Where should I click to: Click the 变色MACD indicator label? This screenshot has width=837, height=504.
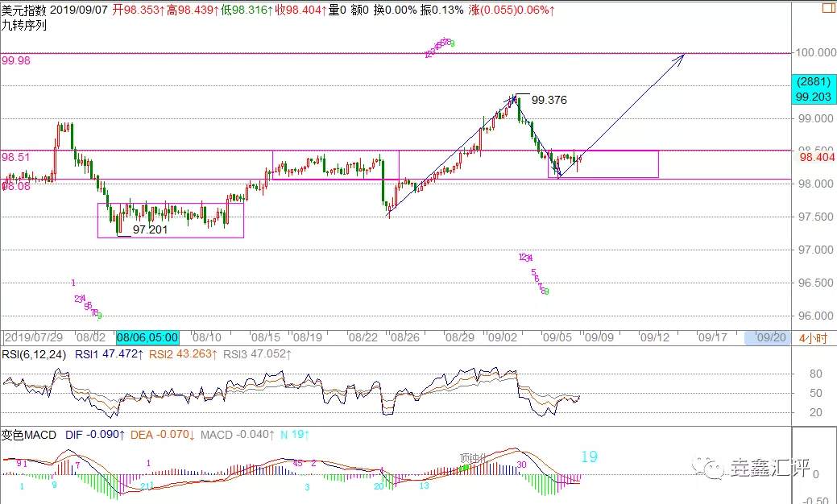point(28,435)
